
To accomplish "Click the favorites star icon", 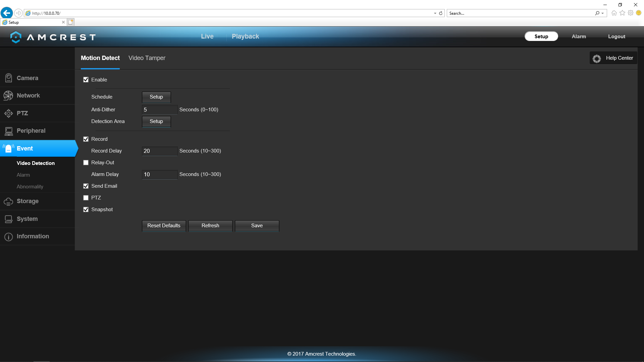I will 623,13.
